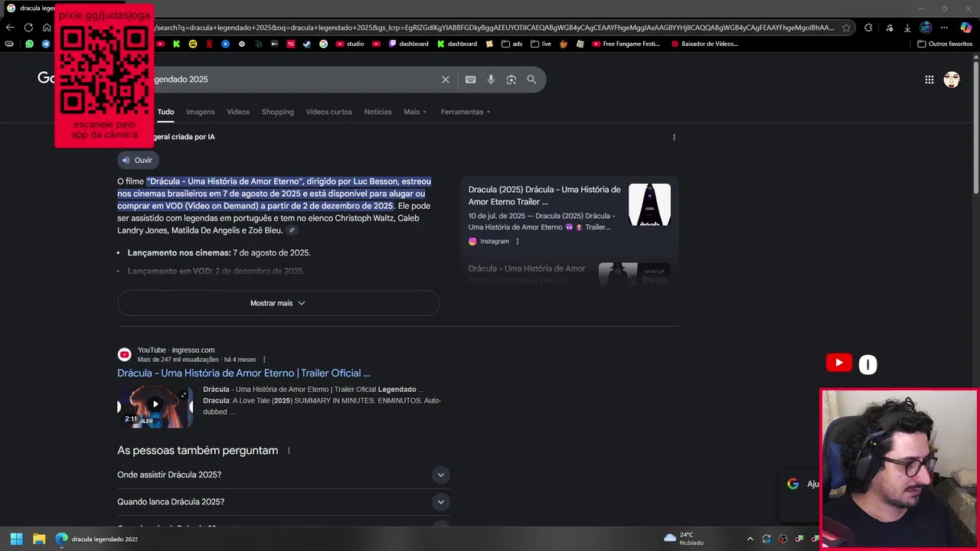Select the Edge window in taskbar
This screenshot has width=980, height=551.
point(96,539)
